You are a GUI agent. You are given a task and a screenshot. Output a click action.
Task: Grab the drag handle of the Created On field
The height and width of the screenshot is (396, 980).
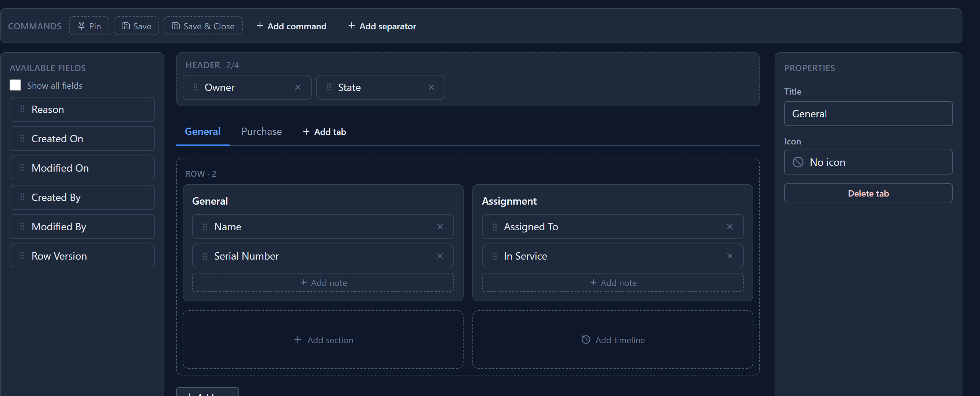pyautogui.click(x=22, y=139)
